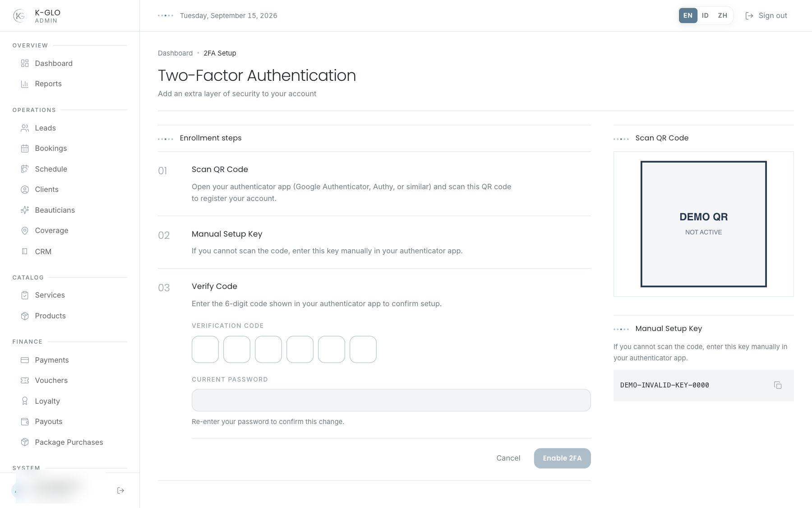Click the Package Purchases icon

point(25,442)
